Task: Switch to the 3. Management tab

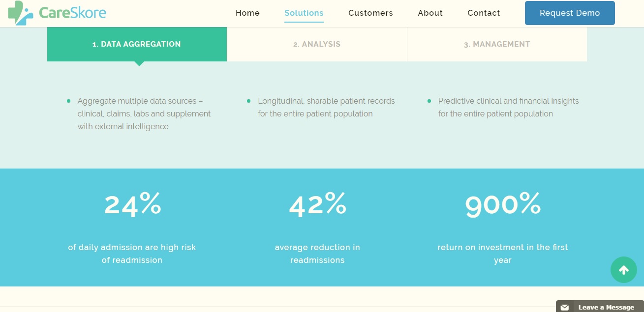Action: click(x=497, y=44)
